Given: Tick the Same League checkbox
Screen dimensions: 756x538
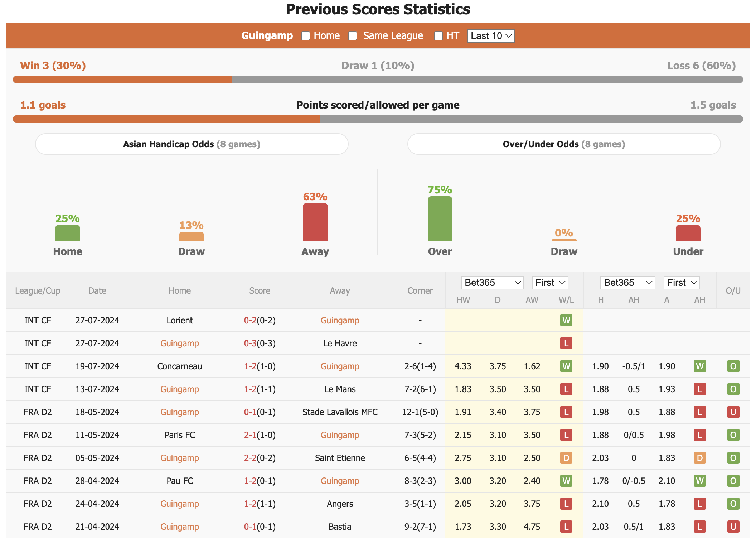Looking at the screenshot, I should pyautogui.click(x=353, y=36).
